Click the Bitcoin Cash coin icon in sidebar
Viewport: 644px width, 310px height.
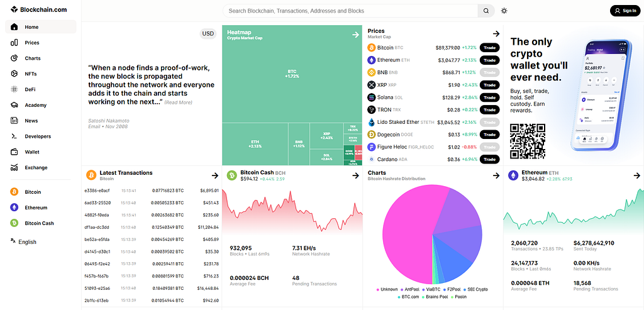point(14,223)
